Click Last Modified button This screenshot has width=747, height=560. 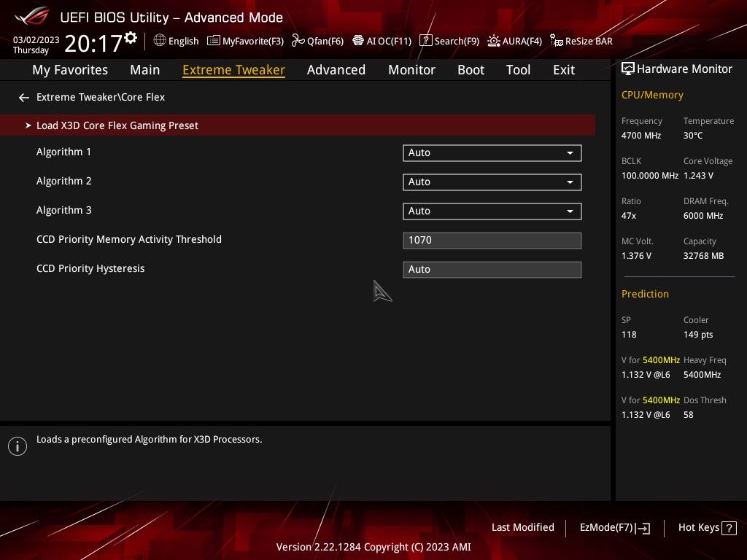tap(522, 527)
